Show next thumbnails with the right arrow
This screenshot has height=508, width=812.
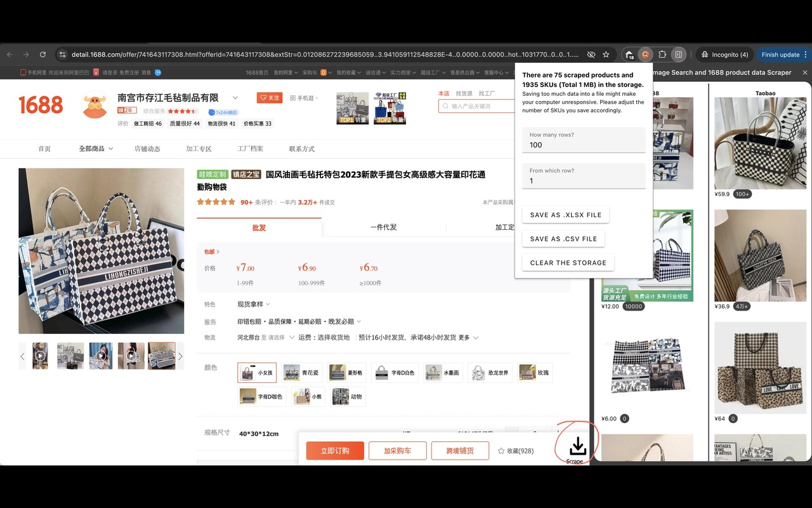pyautogui.click(x=180, y=356)
